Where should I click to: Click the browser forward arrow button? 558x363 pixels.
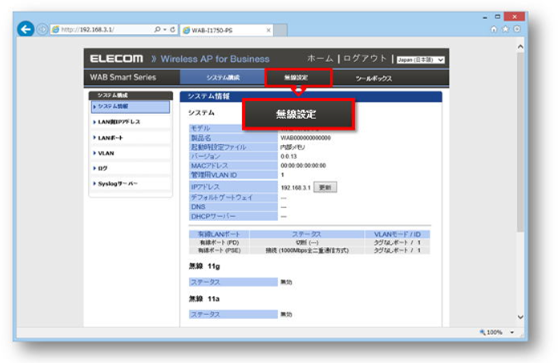point(42,29)
